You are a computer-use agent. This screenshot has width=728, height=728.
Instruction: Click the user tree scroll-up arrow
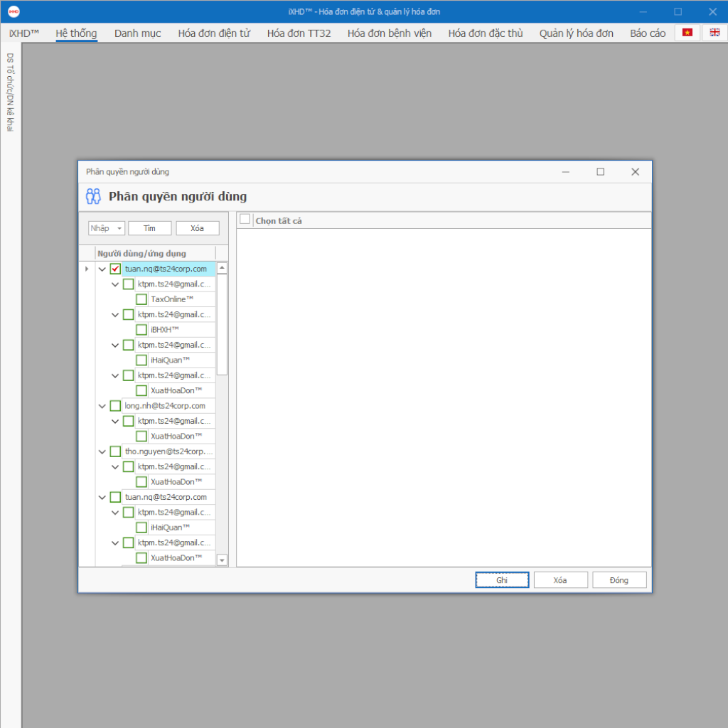point(222,268)
